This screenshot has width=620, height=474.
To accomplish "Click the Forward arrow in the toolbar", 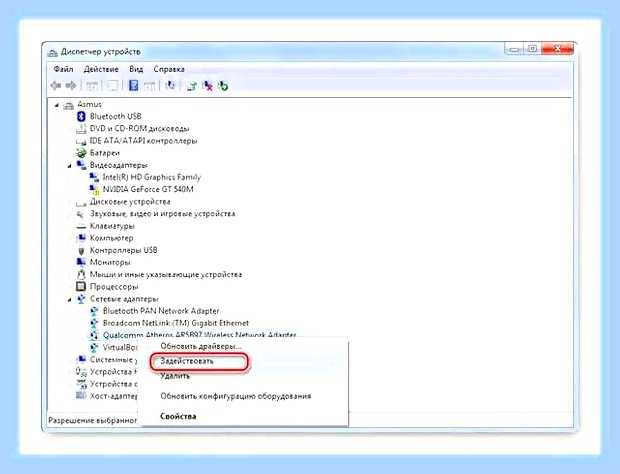I will [x=71, y=85].
